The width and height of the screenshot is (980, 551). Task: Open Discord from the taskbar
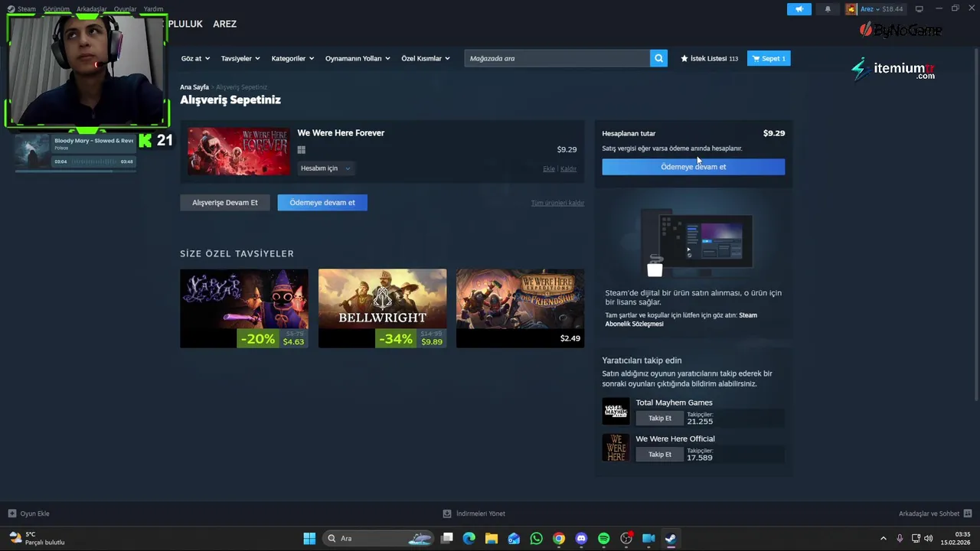[x=581, y=538]
